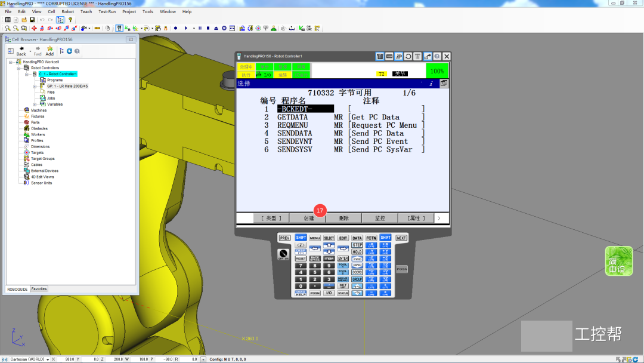Click the Open cell folder icon
Screen dimensions: 644x363
pyautogui.click(x=24, y=20)
